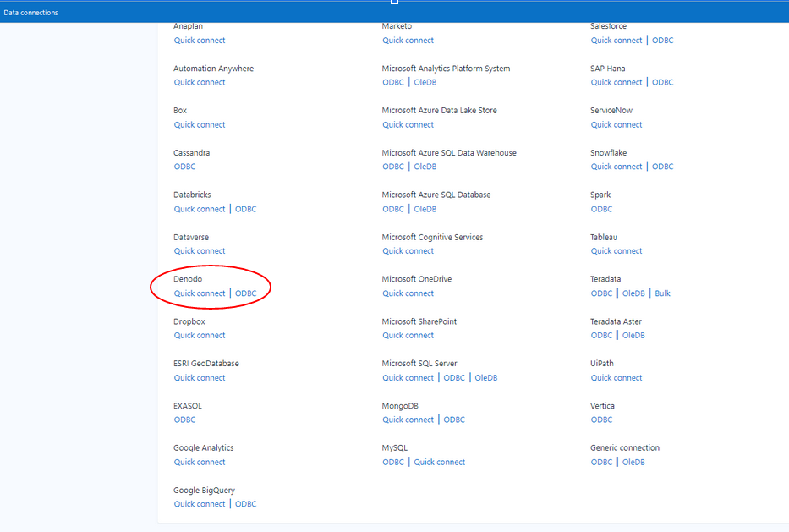Click Dropbox Quick connect

click(200, 335)
